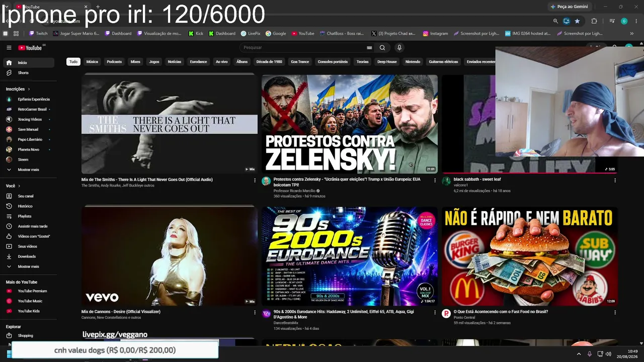Viewport: 644px width, 362px height.
Task: Open the Google bookmark
Action: pos(276,34)
